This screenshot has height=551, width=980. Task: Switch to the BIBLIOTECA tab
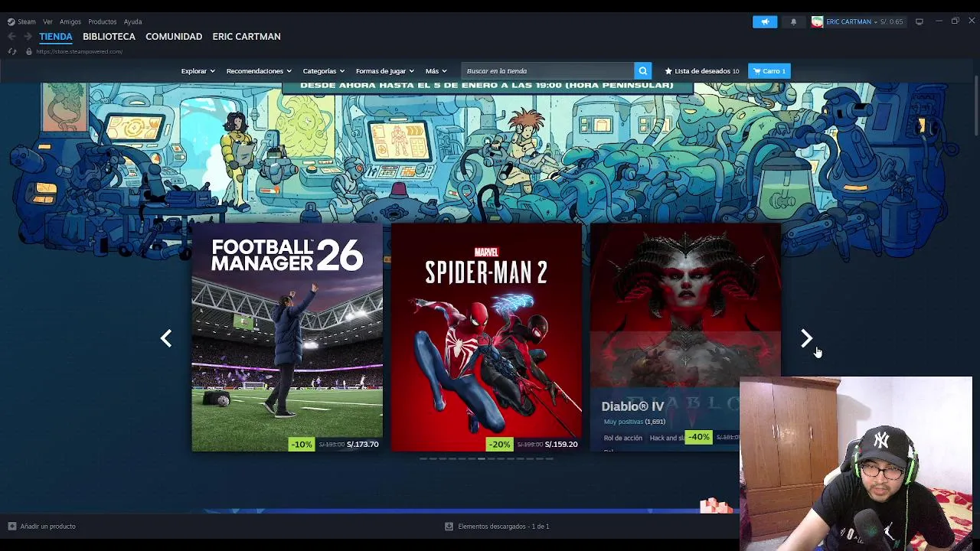point(109,37)
